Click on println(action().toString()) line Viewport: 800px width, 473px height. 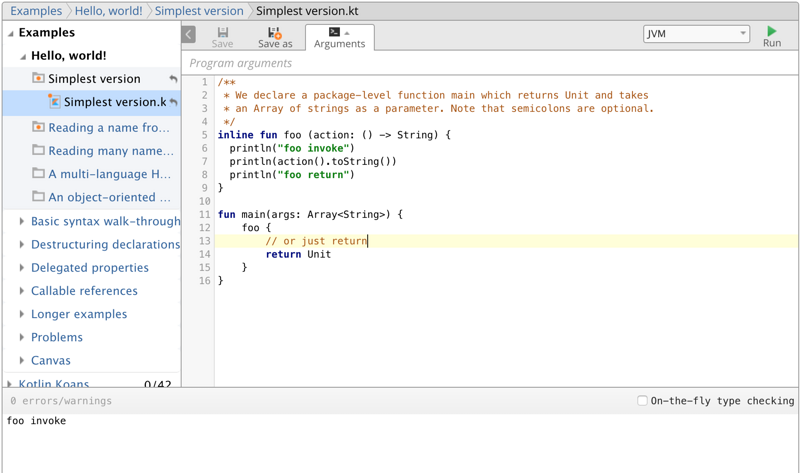(313, 161)
